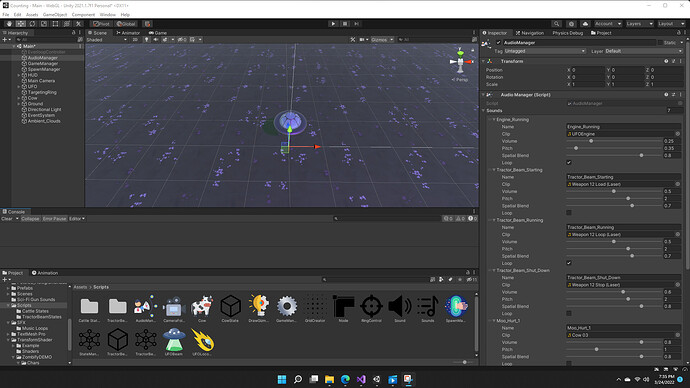Toggle scene audio speaker icon

155,40
